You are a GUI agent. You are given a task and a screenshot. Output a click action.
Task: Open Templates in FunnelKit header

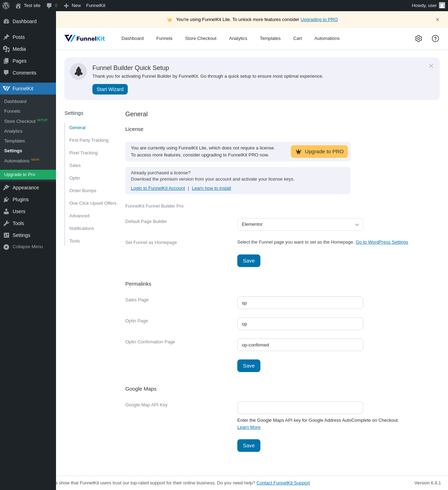[270, 38]
